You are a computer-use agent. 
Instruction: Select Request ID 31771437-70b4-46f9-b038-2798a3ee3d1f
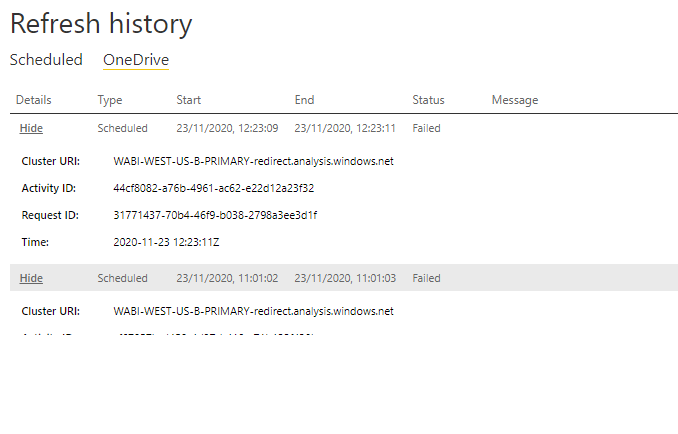click(215, 215)
